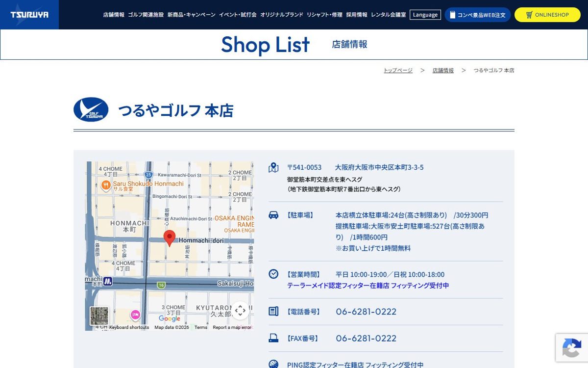Click the PING認定フィッター在籍店 text
588x368 pixels.
pyautogui.click(x=325, y=365)
